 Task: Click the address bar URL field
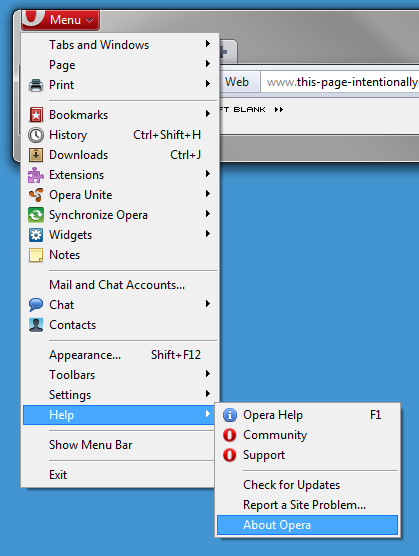click(x=340, y=82)
